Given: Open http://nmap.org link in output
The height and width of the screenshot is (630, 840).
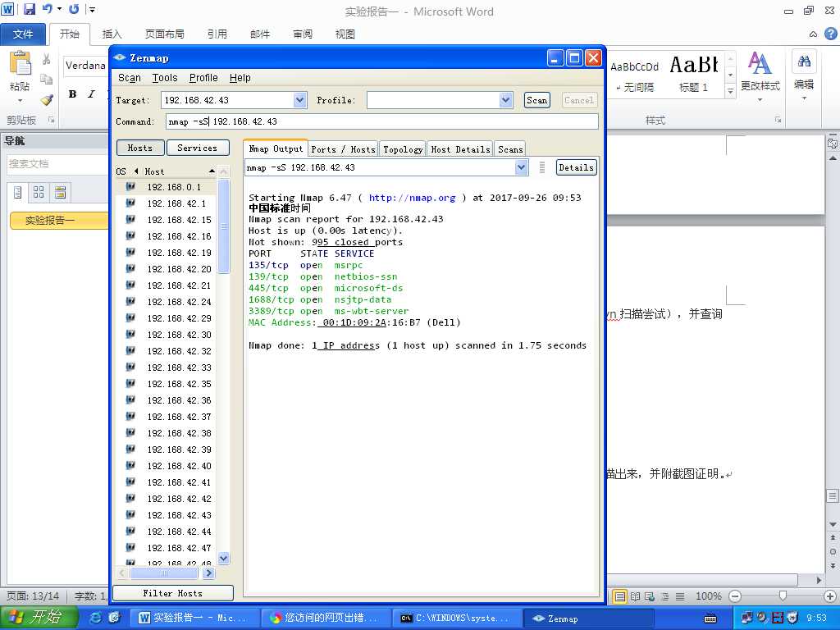Looking at the screenshot, I should pyautogui.click(x=412, y=198).
